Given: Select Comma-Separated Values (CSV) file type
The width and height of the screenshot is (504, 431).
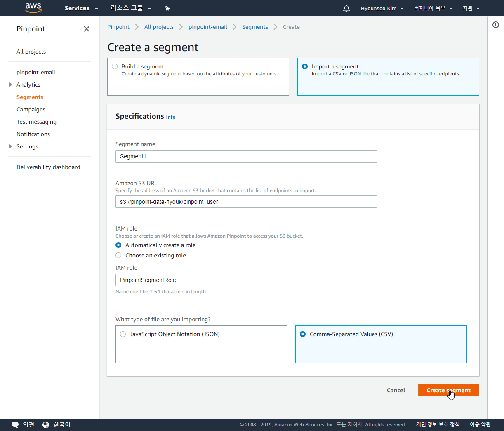Looking at the screenshot, I should pyautogui.click(x=303, y=334).
